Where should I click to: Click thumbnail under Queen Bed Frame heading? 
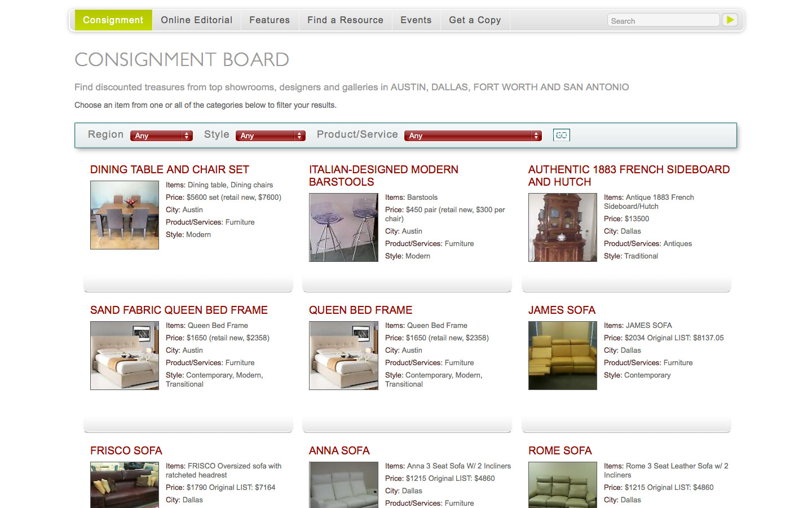(x=343, y=356)
